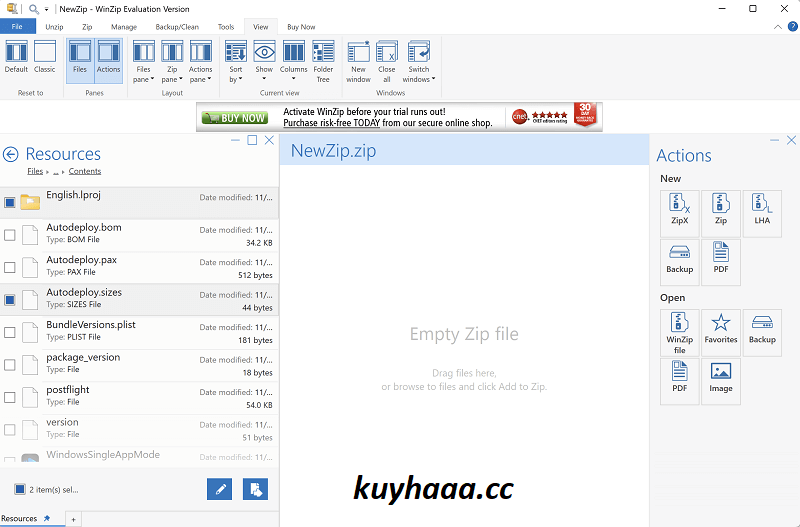800x527 pixels.
Task: Click the English.lproj folder icon
Action: point(30,202)
